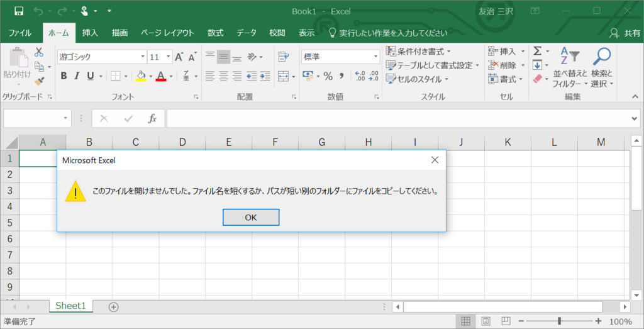
Task: Open 並べ替えとフィルター
Action: 569,67
